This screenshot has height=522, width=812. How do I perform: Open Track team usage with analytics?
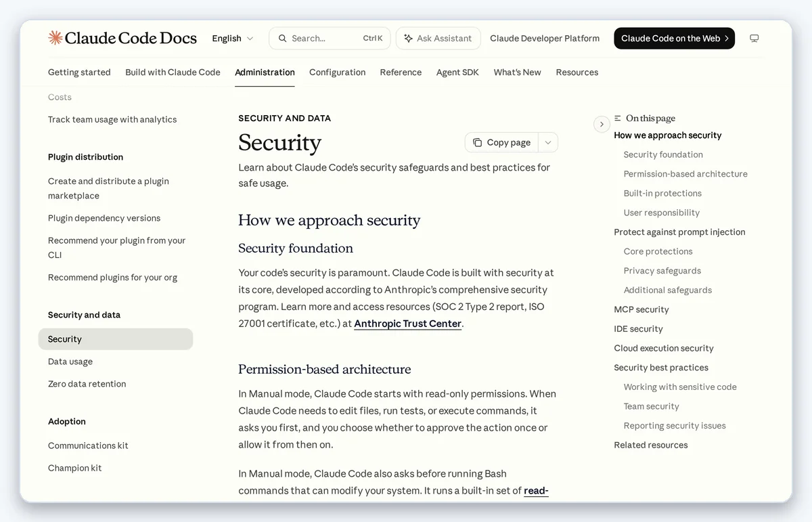coord(112,120)
